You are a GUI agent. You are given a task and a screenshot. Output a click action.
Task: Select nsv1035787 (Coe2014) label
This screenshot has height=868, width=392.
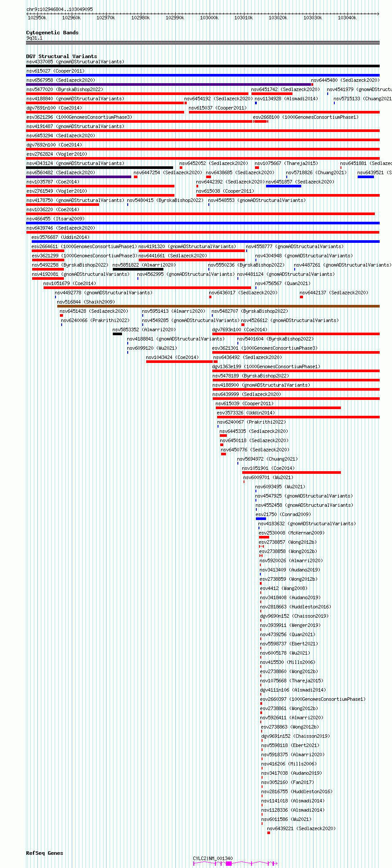[x=53, y=182]
